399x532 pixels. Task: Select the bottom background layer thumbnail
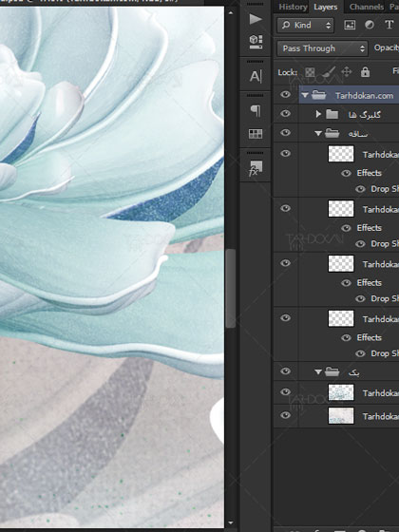[341, 416]
